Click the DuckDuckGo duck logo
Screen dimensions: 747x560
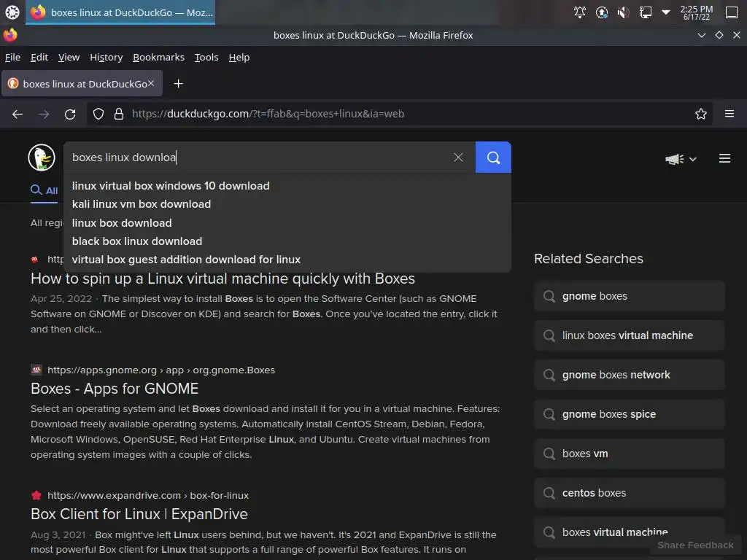tap(42, 157)
